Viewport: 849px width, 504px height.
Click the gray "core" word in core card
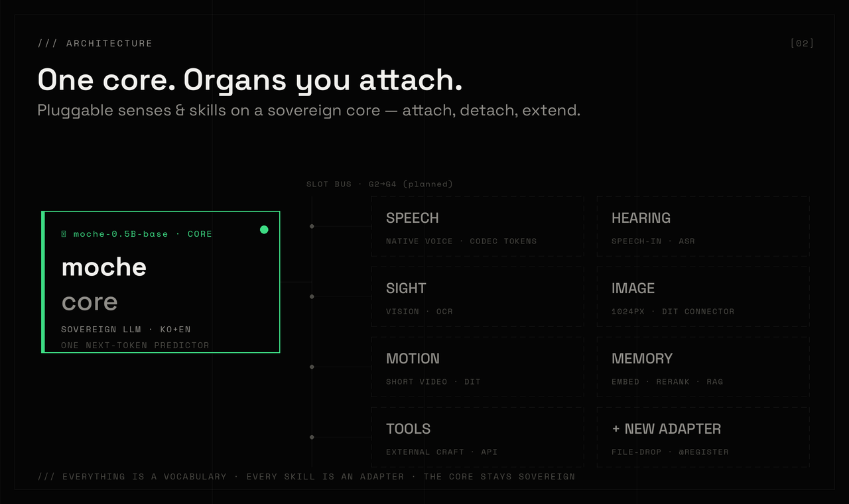point(90,302)
